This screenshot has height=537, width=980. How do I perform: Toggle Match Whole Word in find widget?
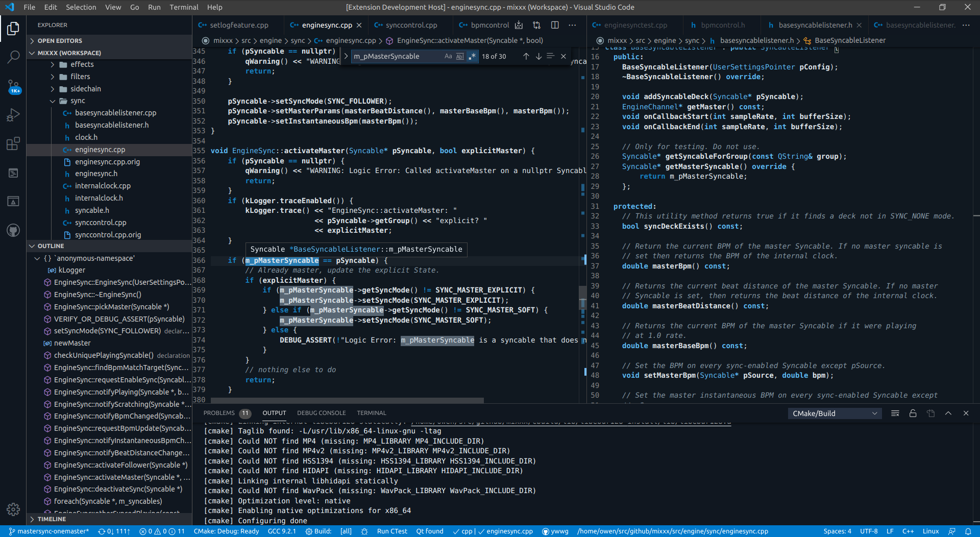[460, 56]
